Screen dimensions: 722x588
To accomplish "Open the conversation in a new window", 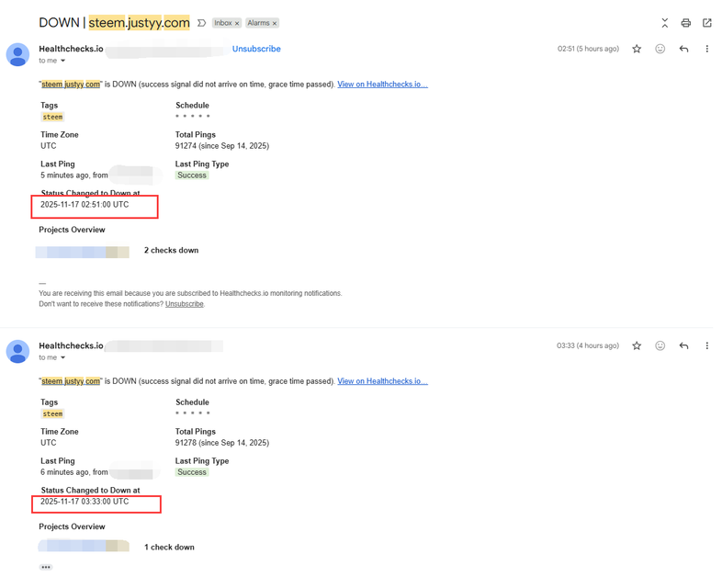I will click(x=706, y=23).
